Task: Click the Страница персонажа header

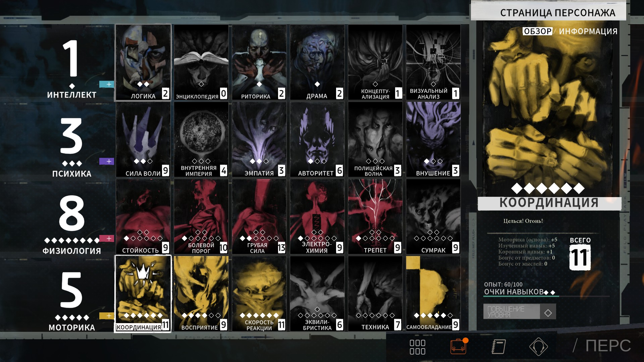Action: coord(557,13)
